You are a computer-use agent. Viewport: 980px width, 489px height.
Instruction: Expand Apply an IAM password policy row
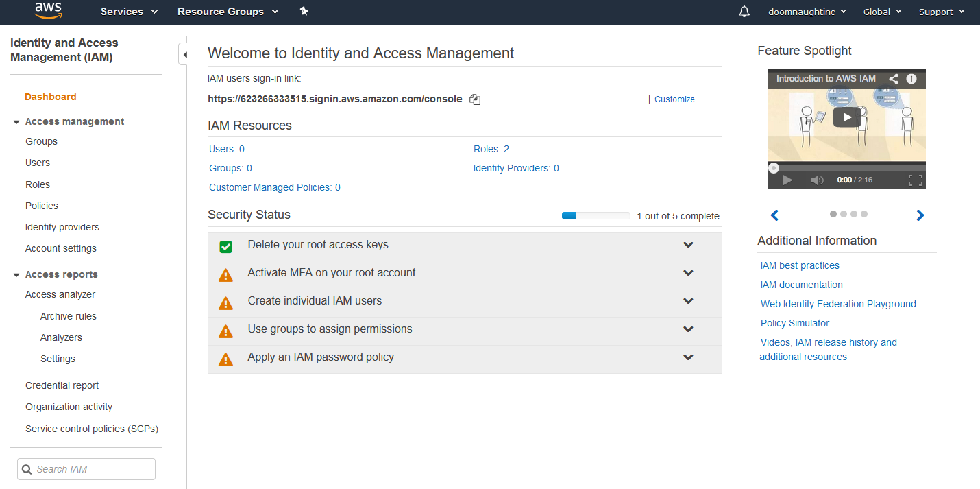689,357
